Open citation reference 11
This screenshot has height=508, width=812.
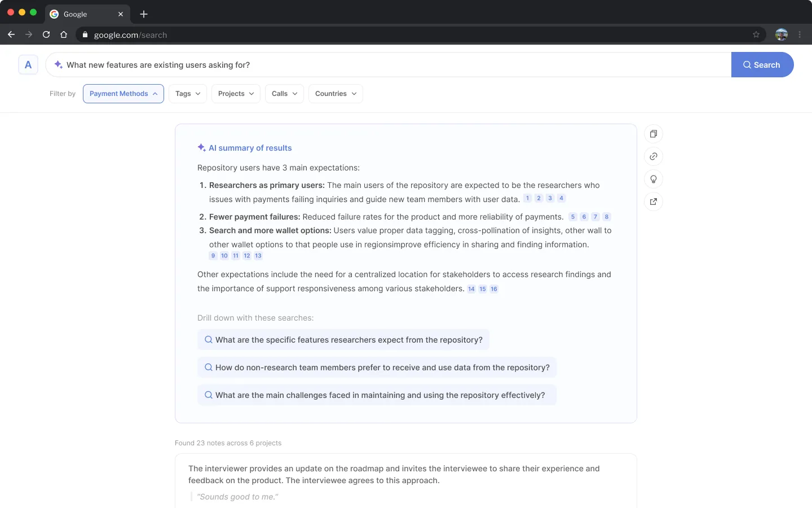click(x=236, y=256)
